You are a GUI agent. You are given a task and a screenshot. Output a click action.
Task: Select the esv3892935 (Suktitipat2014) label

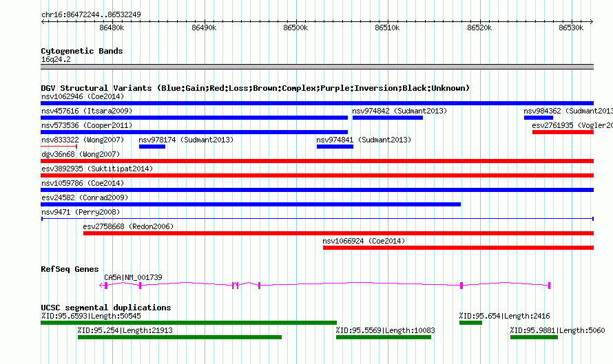click(x=97, y=169)
